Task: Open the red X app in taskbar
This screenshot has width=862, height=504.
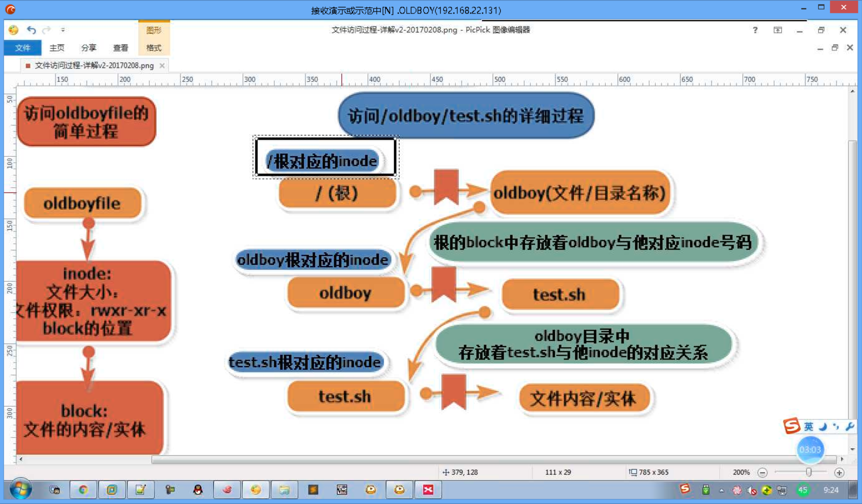Action: 428,490
